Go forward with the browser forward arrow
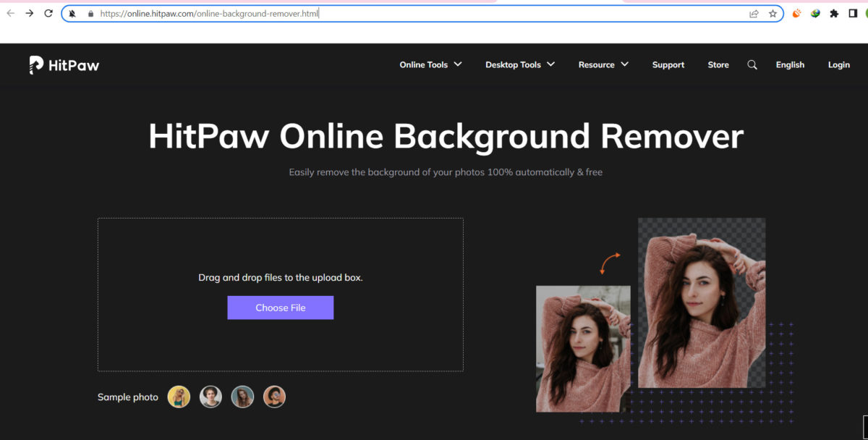 coord(30,14)
